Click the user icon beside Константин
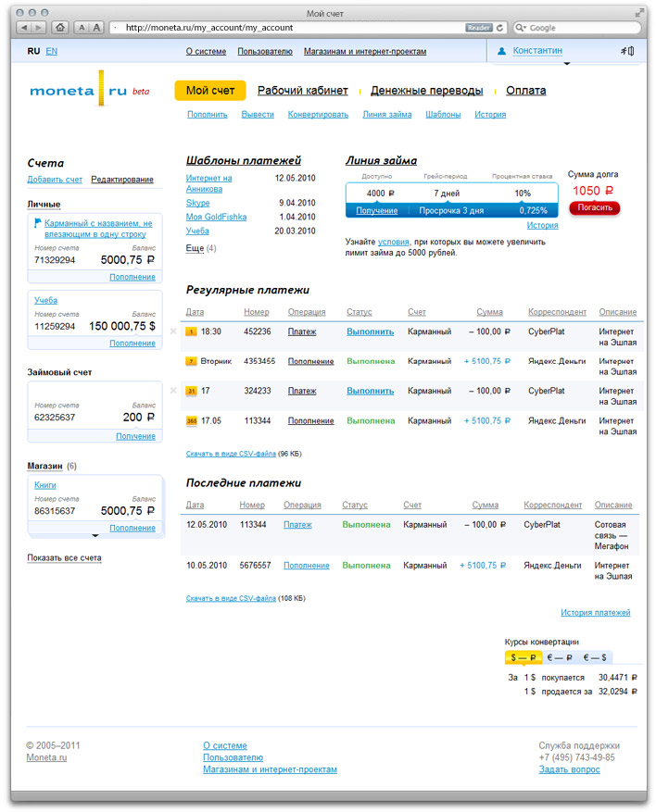The width and height of the screenshot is (656, 812). (501, 52)
